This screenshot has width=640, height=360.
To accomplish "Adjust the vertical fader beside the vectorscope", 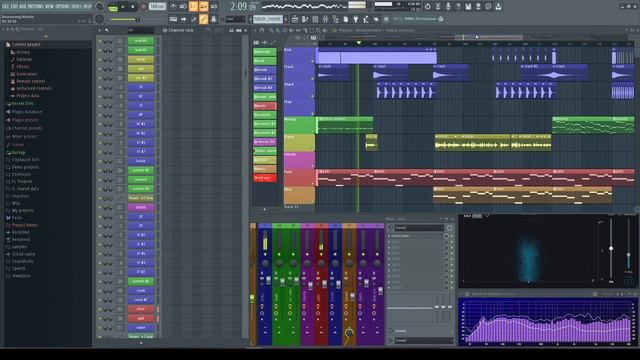I will (x=611, y=249).
